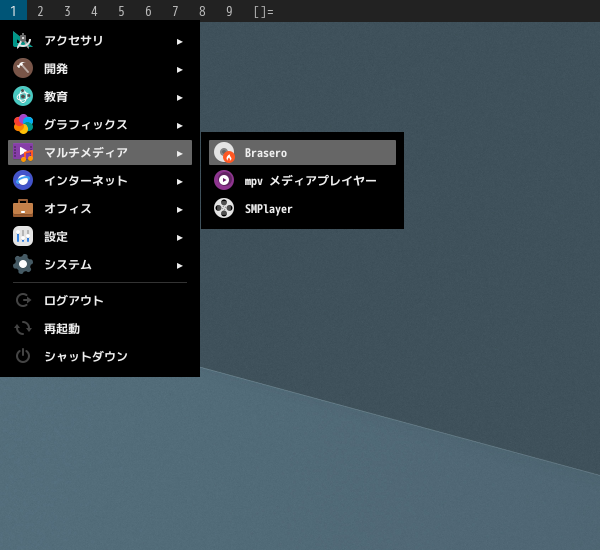
Task: Switch to workspace tag 7
Action: click(x=175, y=11)
